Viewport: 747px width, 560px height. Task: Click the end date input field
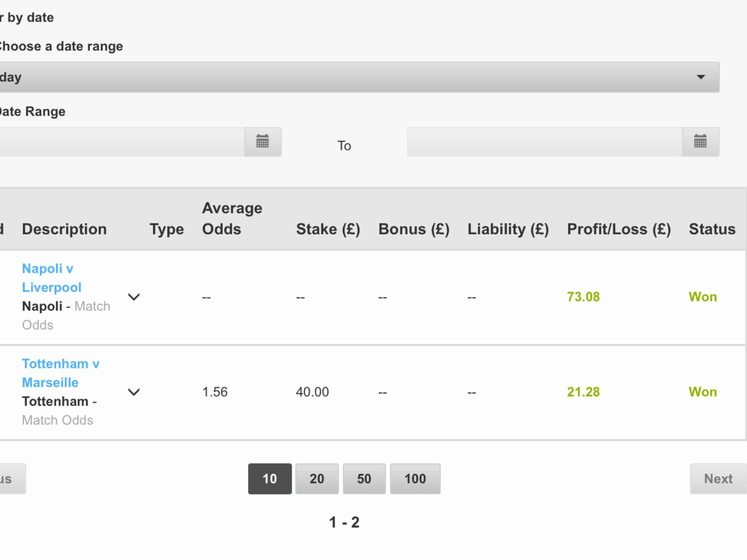(545, 142)
